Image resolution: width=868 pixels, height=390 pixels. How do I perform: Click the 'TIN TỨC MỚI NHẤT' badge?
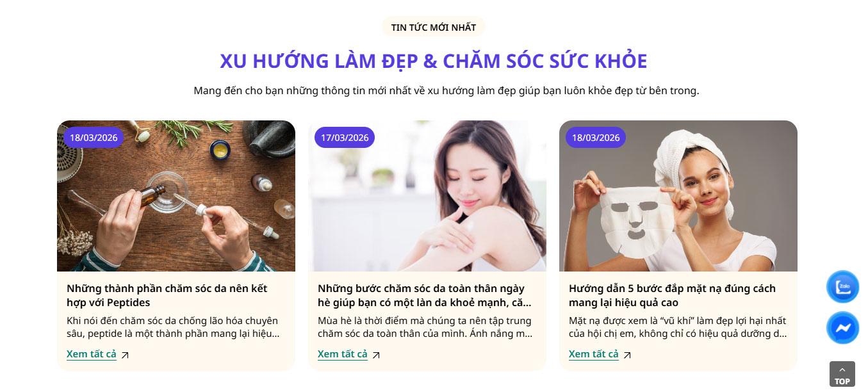[x=434, y=27]
